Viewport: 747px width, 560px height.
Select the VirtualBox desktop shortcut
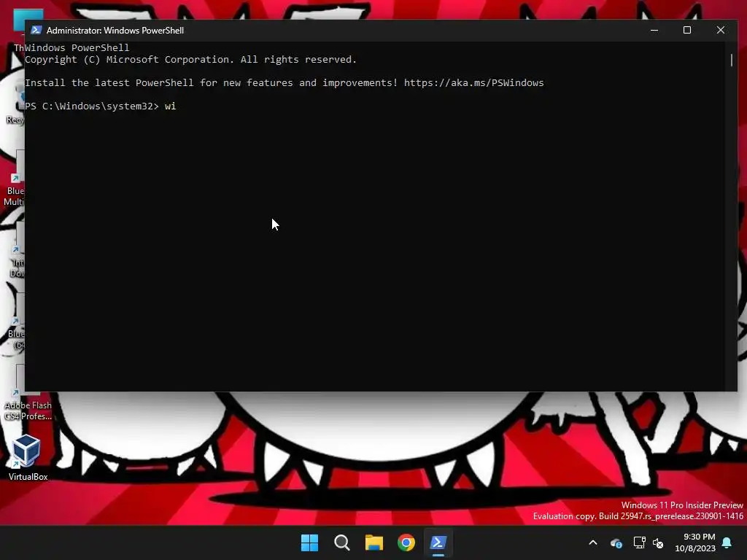[x=27, y=458]
